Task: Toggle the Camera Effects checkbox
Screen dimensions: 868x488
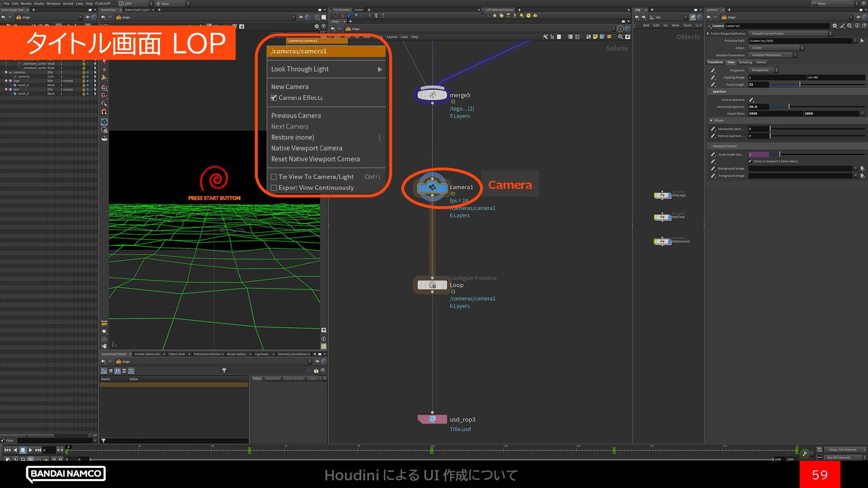Action: 274,98
